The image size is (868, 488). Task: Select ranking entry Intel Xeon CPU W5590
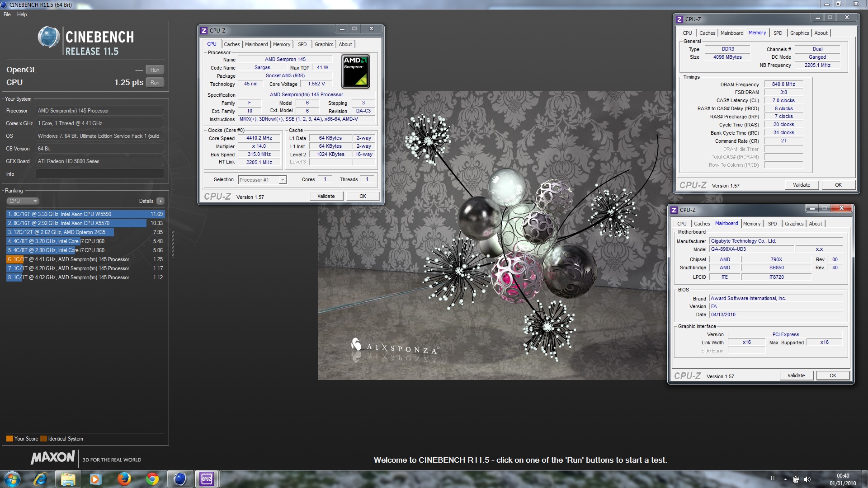coord(85,214)
